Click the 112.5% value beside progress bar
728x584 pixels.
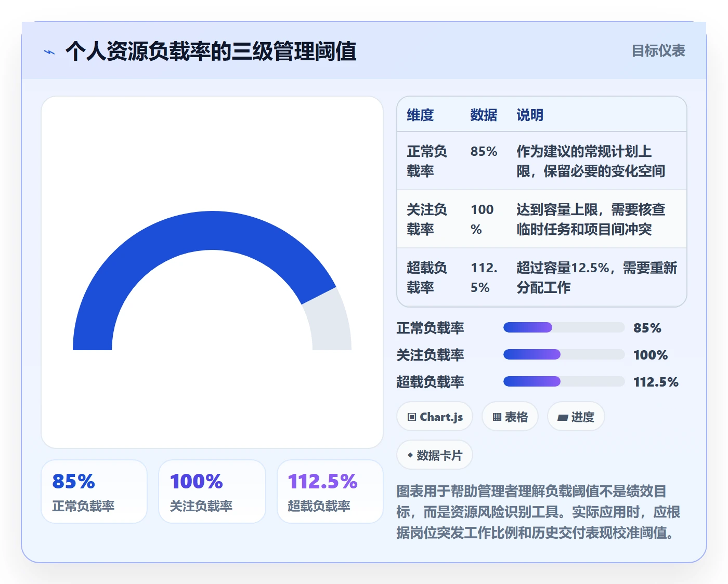coord(656,382)
